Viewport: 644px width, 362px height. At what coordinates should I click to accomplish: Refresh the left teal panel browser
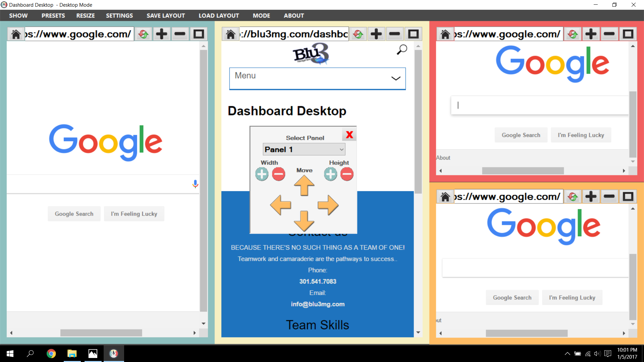pyautogui.click(x=144, y=34)
